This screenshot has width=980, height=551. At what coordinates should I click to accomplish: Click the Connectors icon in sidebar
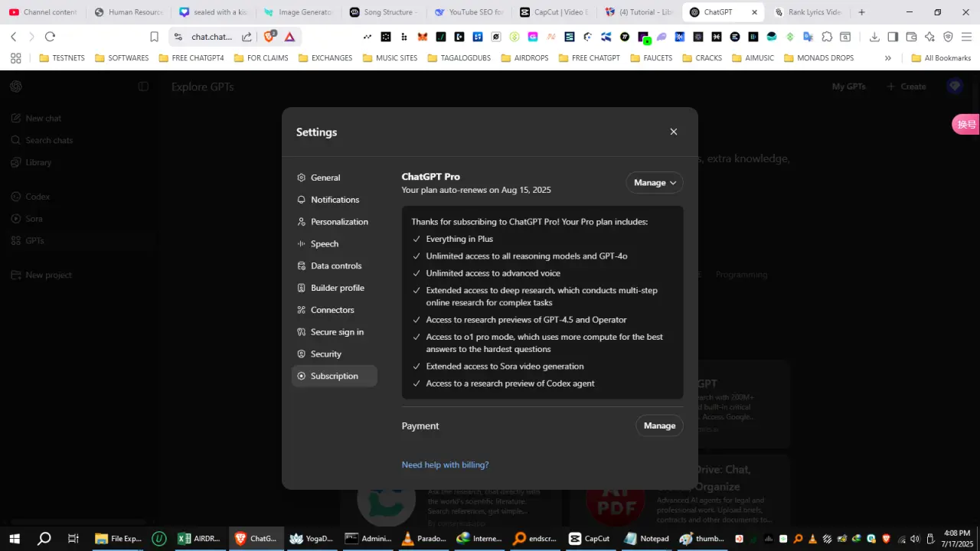(x=302, y=310)
